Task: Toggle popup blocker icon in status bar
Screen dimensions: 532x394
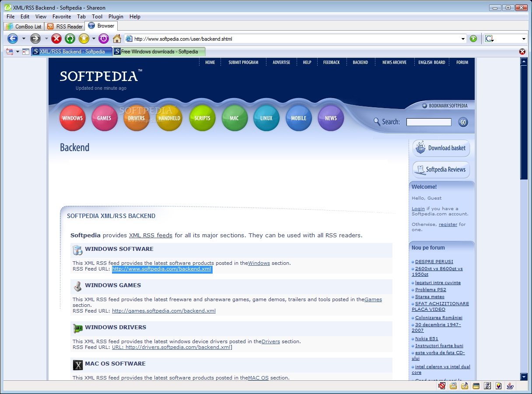Action: [442, 386]
